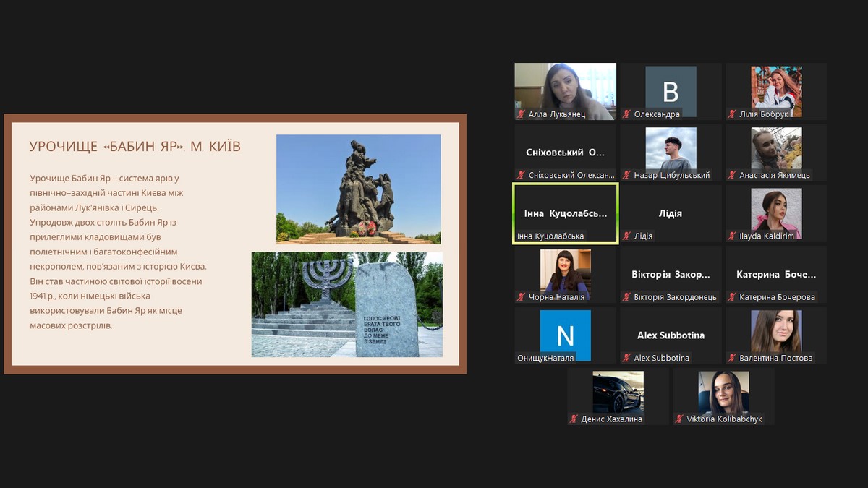Click ОнищукНаталя's blue N avatar
The height and width of the screenshot is (488, 868).
(565, 335)
